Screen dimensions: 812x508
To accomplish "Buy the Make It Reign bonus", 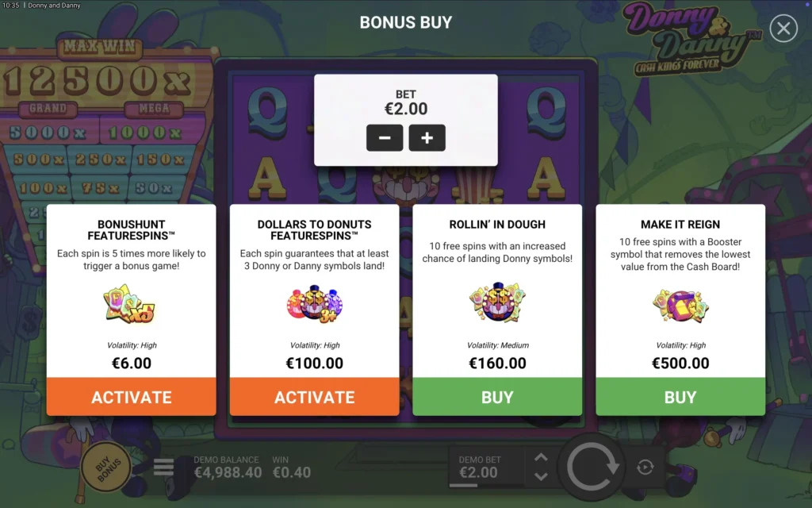I will [680, 397].
